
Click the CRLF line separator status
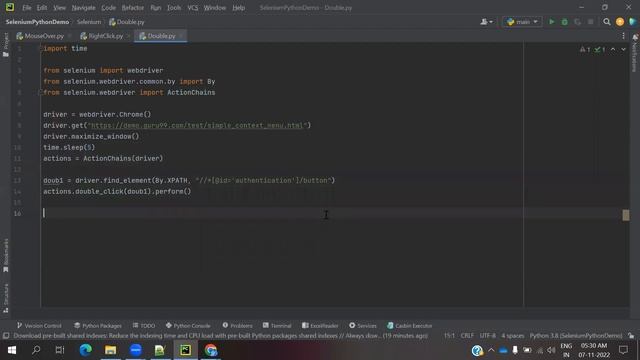[x=467, y=336]
